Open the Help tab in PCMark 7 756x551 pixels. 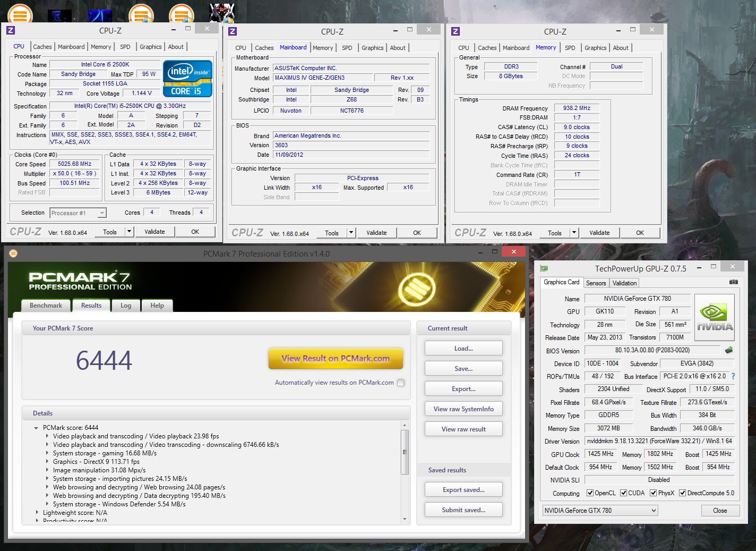tap(157, 306)
